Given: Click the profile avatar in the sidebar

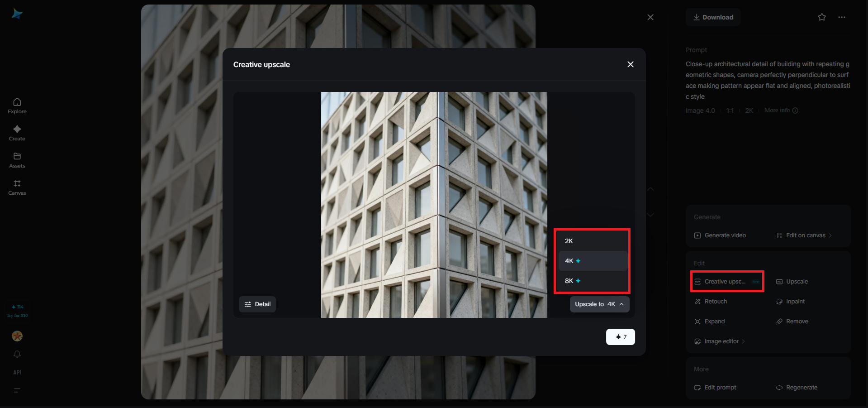Looking at the screenshot, I should (17, 336).
